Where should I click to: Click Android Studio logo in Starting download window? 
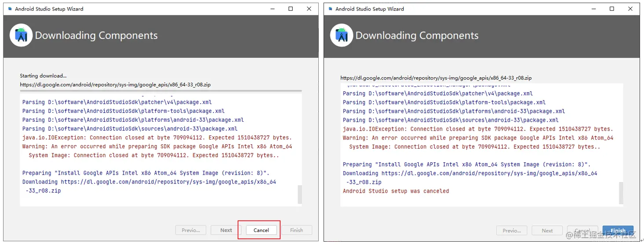(21, 35)
